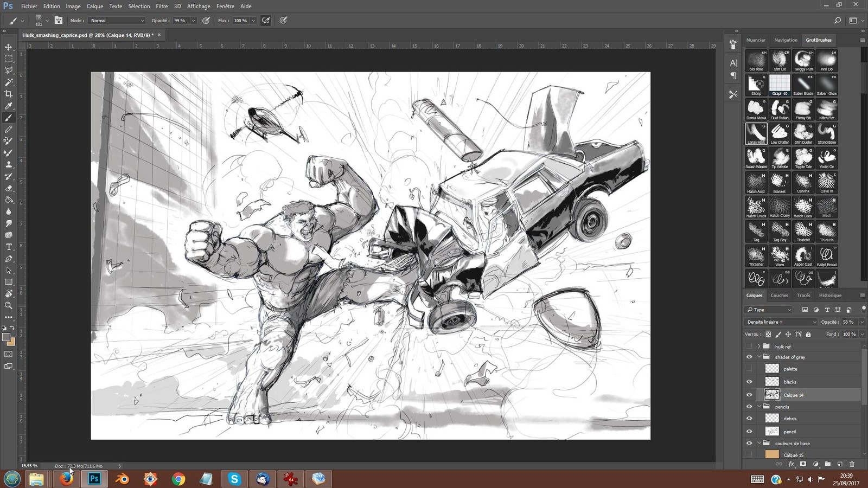Open the layer styles fx icon
The image size is (868, 488).
[x=792, y=464]
